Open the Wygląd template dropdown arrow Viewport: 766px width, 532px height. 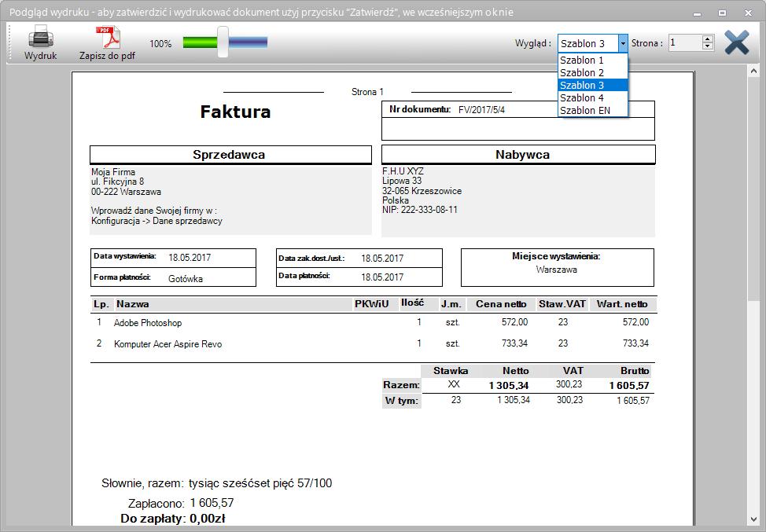coord(622,43)
